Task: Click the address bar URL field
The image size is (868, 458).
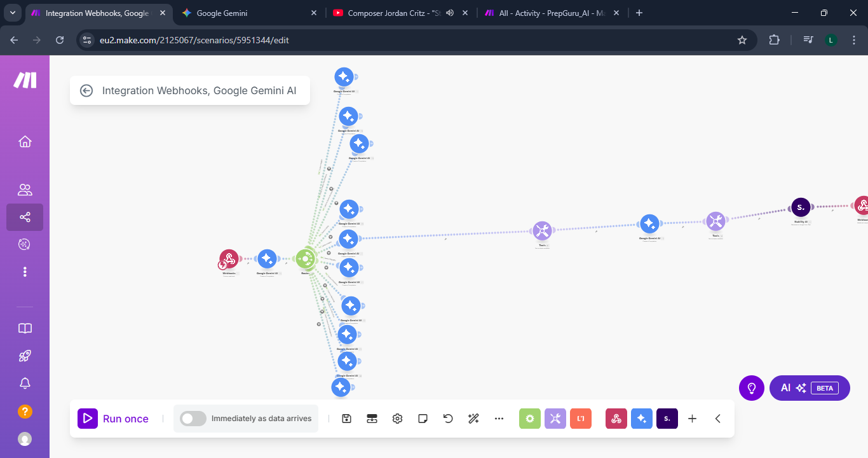Action: click(416, 40)
